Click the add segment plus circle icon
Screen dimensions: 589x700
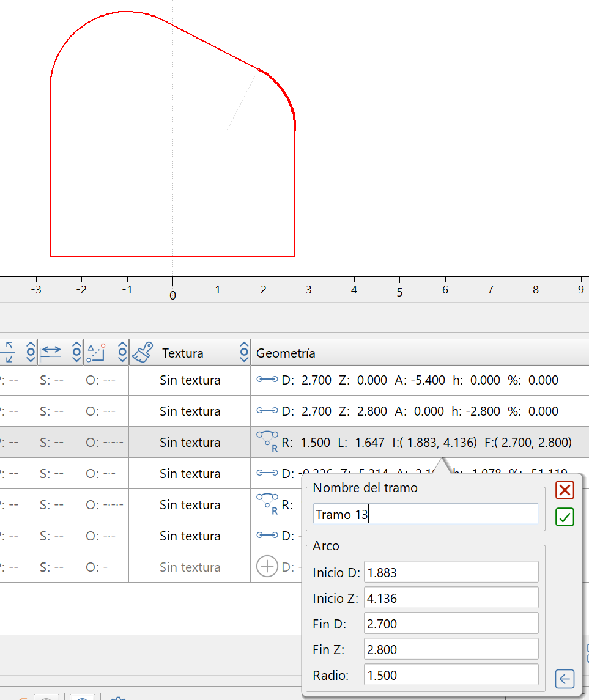pos(267,567)
